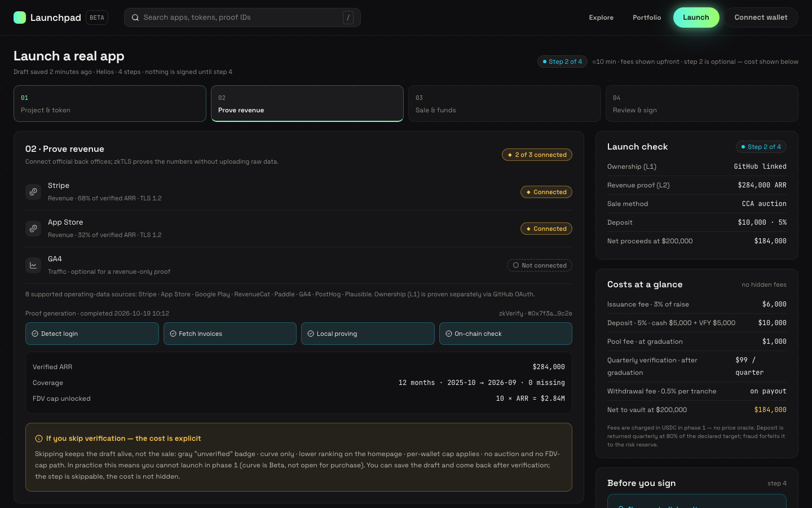This screenshot has height=508, width=812.
Task: Select step 02 Prove revenue tab
Action: (307, 104)
